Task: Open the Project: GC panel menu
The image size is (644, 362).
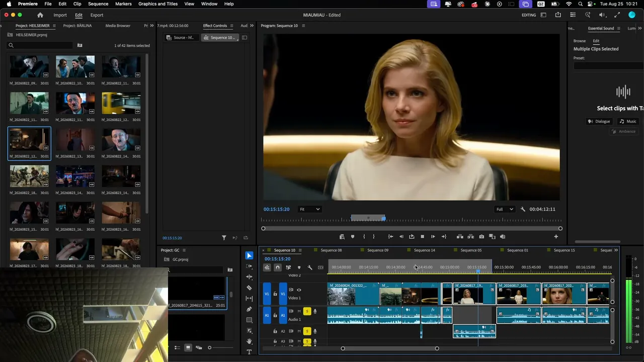Action: pyautogui.click(x=184, y=250)
